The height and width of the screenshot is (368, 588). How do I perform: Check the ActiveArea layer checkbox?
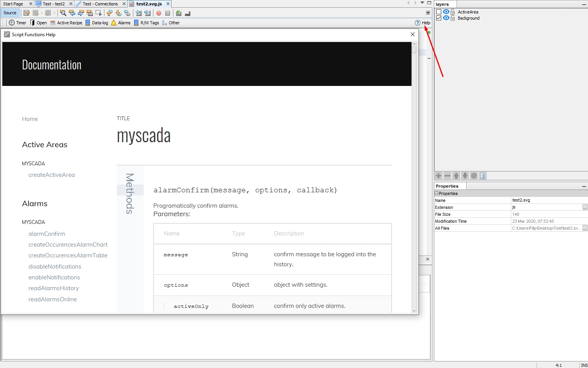(x=438, y=12)
